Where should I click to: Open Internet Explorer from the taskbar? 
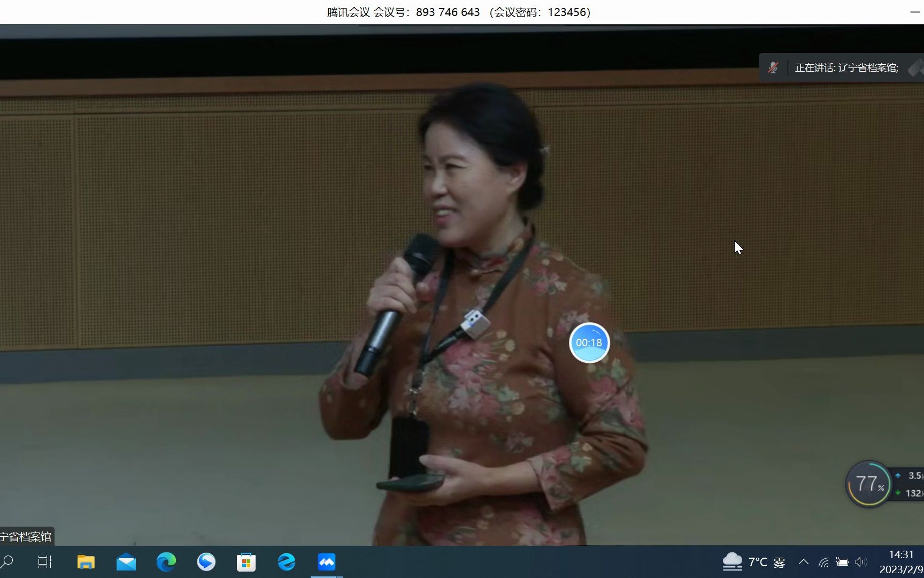287,562
